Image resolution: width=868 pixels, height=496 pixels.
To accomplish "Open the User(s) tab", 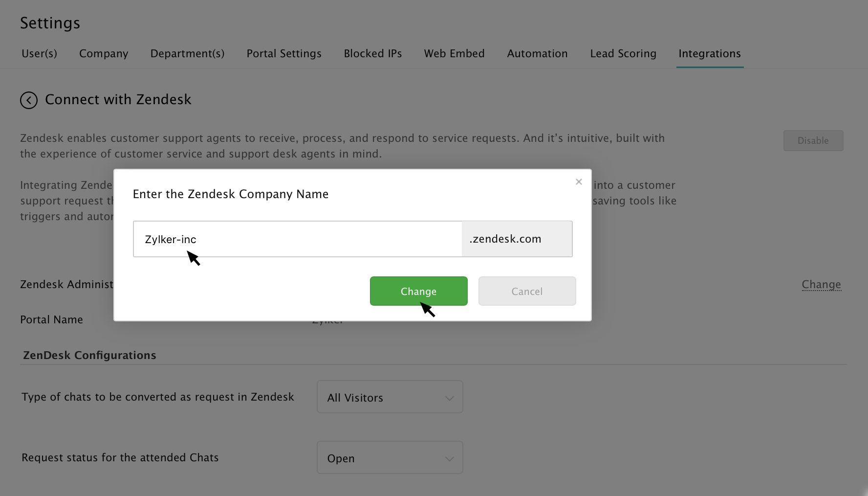I will click(39, 54).
